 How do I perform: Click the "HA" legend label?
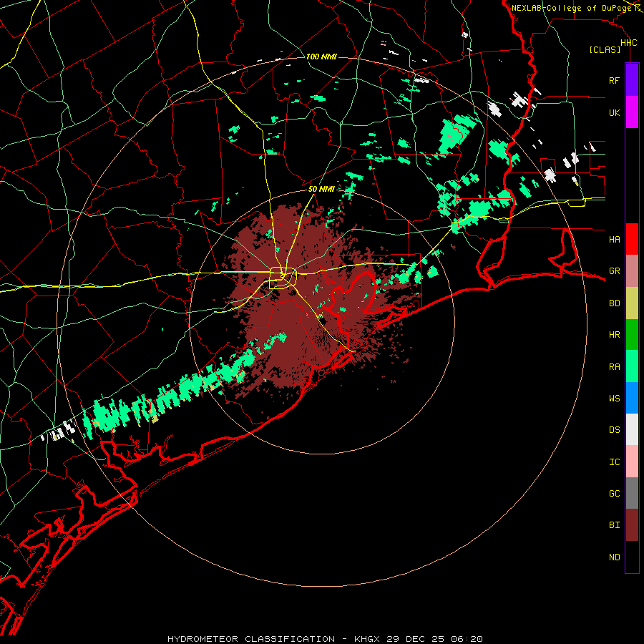pos(615,239)
